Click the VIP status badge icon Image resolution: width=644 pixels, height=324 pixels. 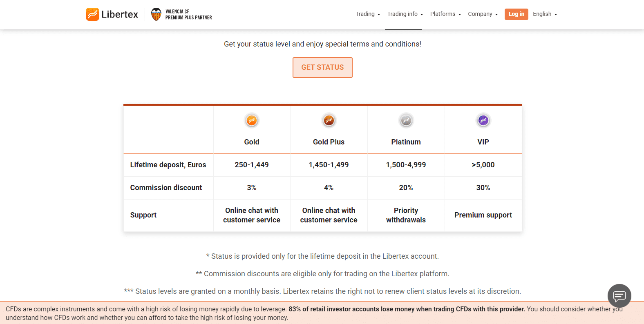click(483, 120)
